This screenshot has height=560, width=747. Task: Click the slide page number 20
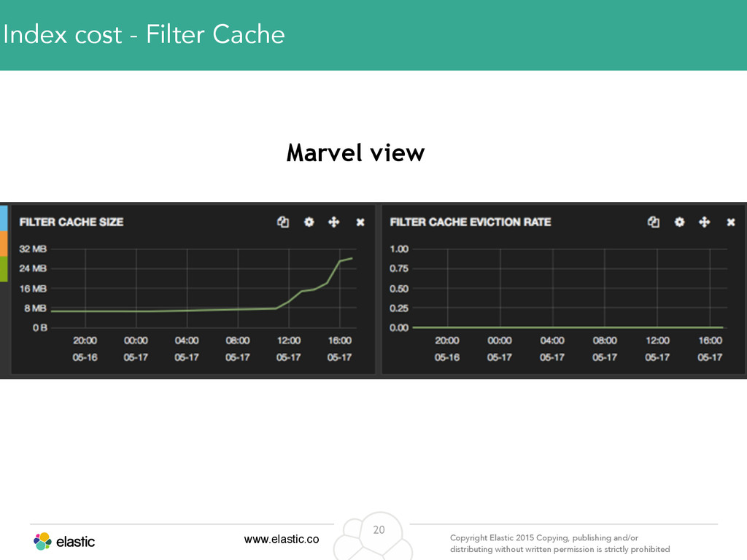coord(379,529)
